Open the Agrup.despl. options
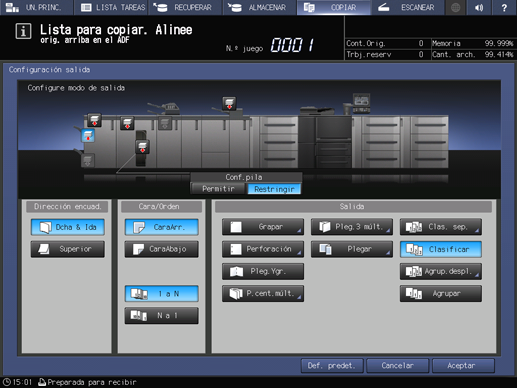This screenshot has height=388, width=517. (441, 271)
